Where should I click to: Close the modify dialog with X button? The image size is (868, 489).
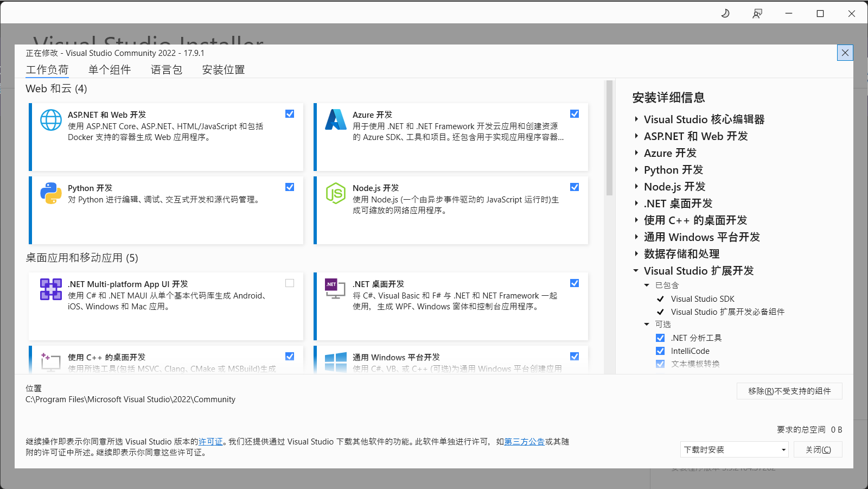click(845, 53)
